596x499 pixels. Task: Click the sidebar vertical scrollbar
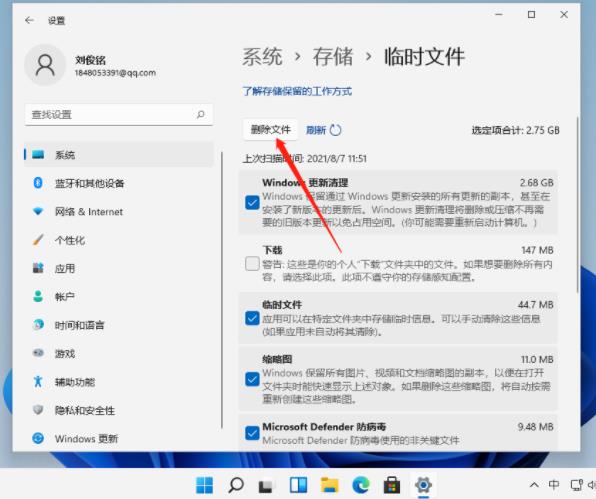(222, 290)
